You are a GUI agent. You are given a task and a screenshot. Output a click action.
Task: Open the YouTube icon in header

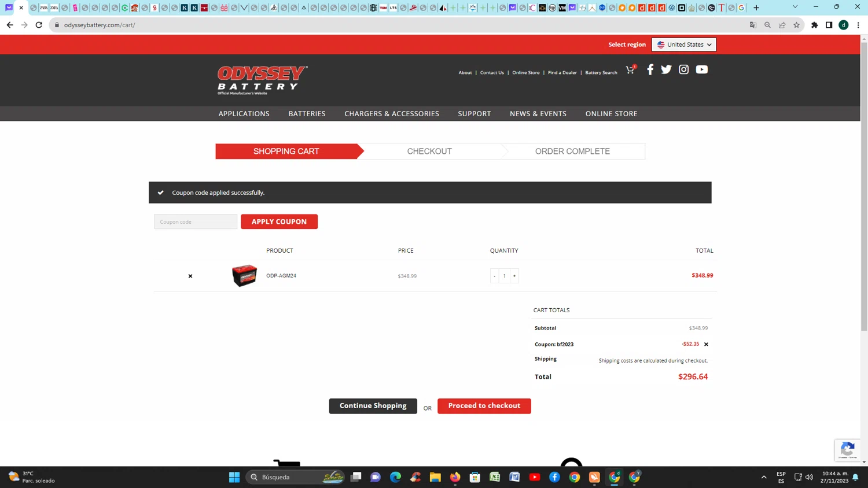click(701, 69)
